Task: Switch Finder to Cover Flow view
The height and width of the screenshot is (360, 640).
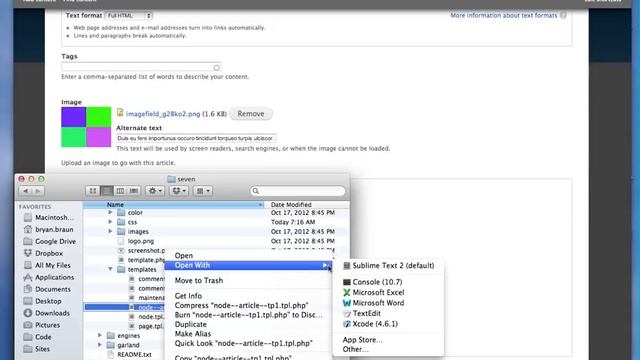Action: click(x=133, y=191)
